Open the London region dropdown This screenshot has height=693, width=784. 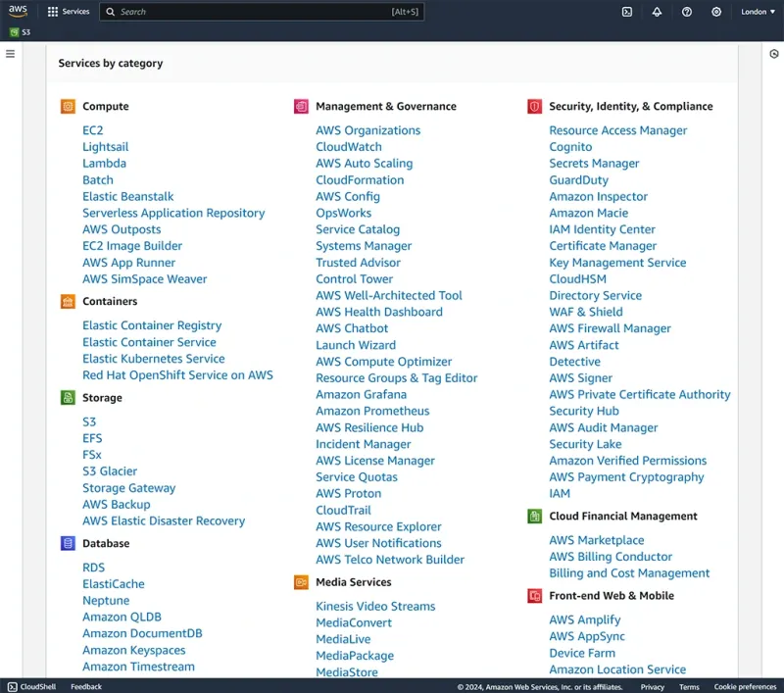point(757,12)
